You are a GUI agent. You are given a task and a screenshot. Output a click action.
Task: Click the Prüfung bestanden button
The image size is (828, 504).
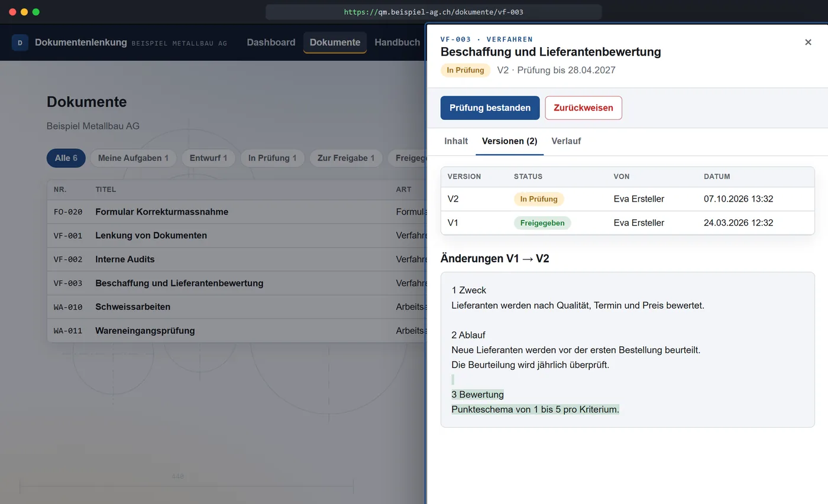[490, 108]
